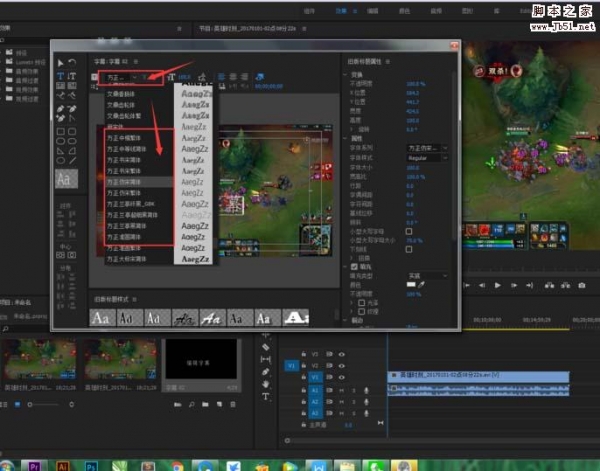Open the font family dropdown in title toolbar
Image resolution: width=600 pixels, height=471 pixels.
(x=118, y=77)
